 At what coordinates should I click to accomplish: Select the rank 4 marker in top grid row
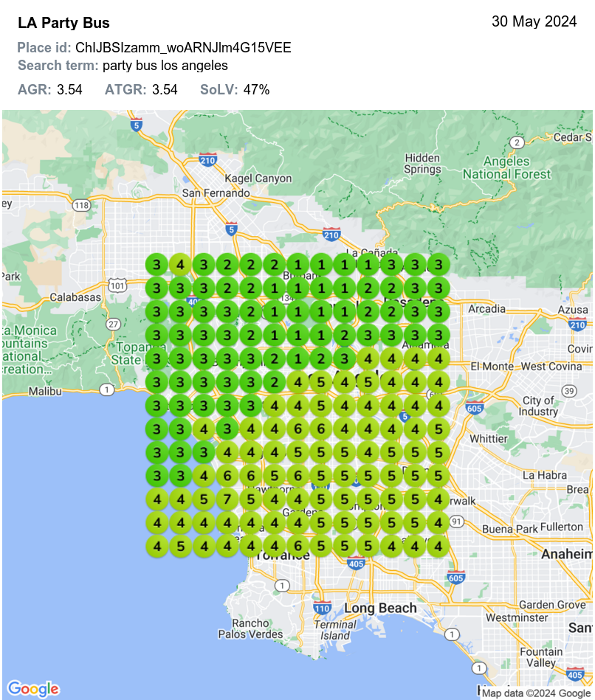click(179, 264)
